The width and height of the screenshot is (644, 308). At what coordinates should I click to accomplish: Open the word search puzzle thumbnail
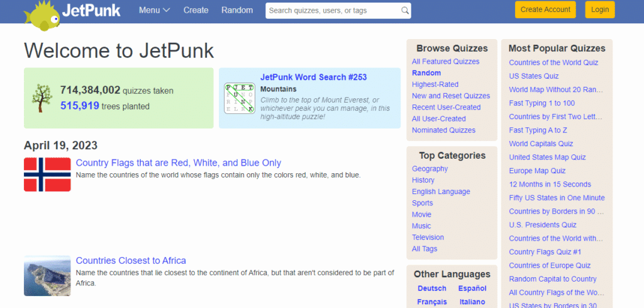click(240, 98)
